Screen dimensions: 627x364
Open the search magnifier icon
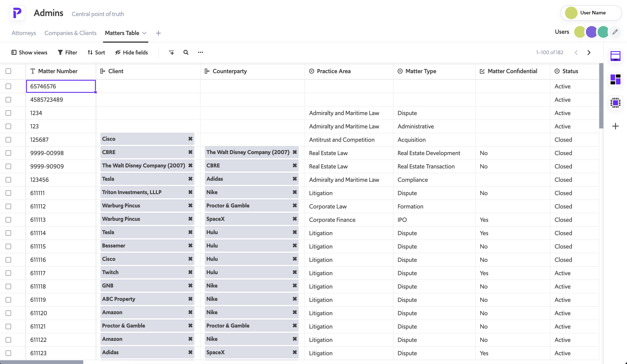point(186,52)
